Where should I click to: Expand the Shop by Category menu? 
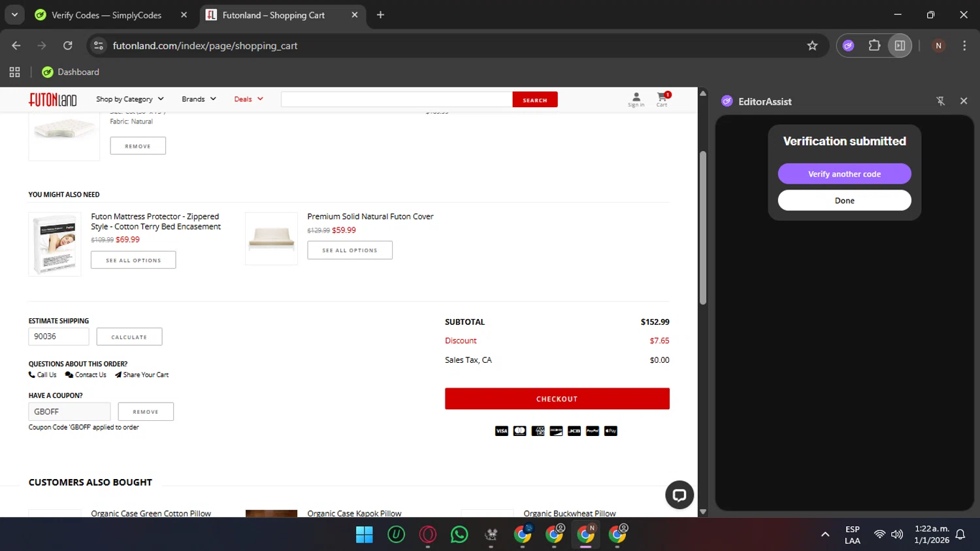pos(130,99)
